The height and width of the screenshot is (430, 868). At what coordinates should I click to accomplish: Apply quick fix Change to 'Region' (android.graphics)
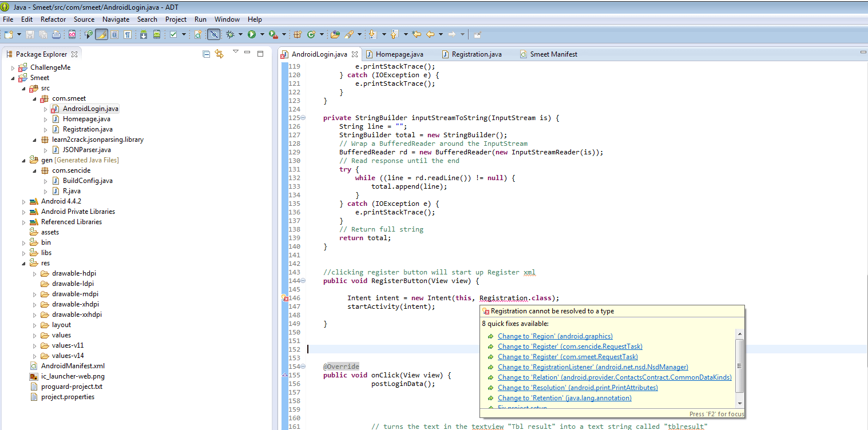point(555,336)
